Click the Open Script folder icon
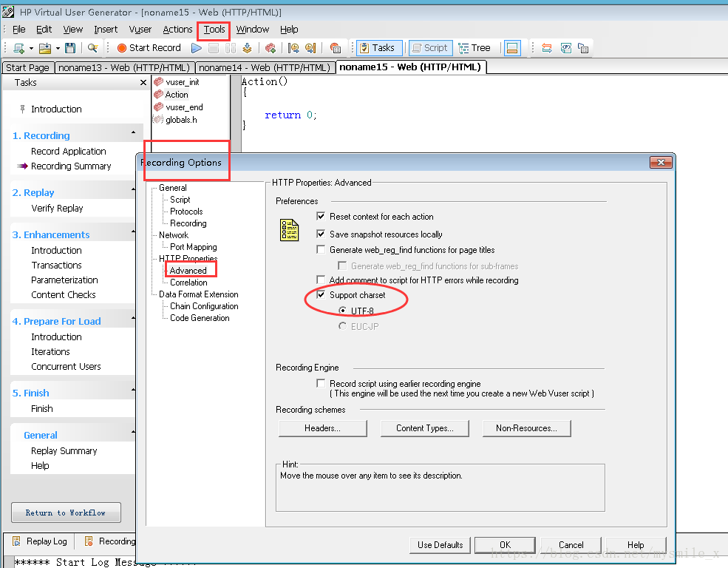This screenshot has width=728, height=568. 45,48
